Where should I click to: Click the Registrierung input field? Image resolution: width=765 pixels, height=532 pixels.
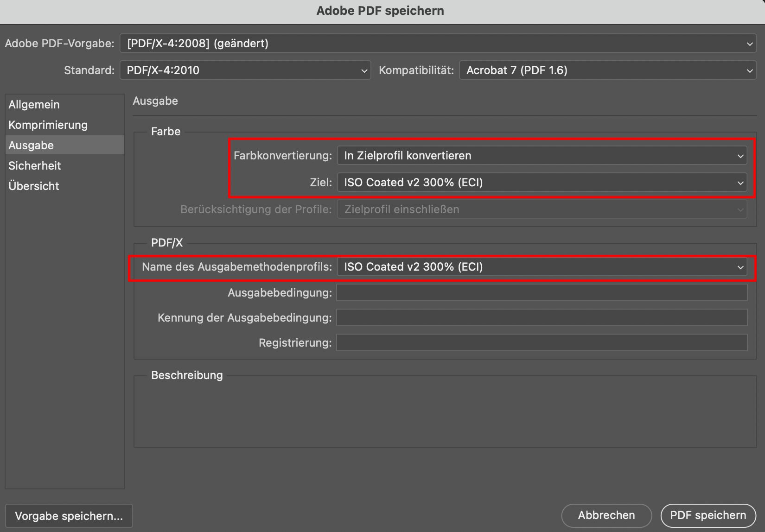[542, 343]
